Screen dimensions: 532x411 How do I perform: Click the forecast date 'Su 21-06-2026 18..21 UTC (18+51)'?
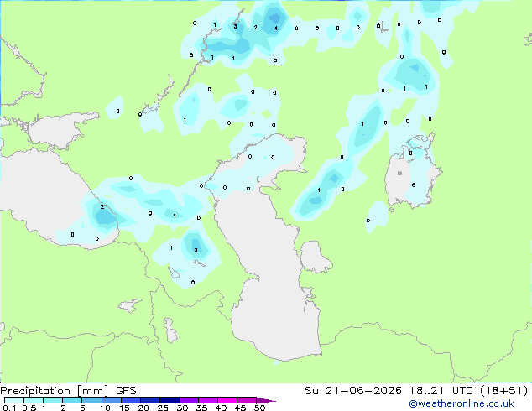pos(416,391)
